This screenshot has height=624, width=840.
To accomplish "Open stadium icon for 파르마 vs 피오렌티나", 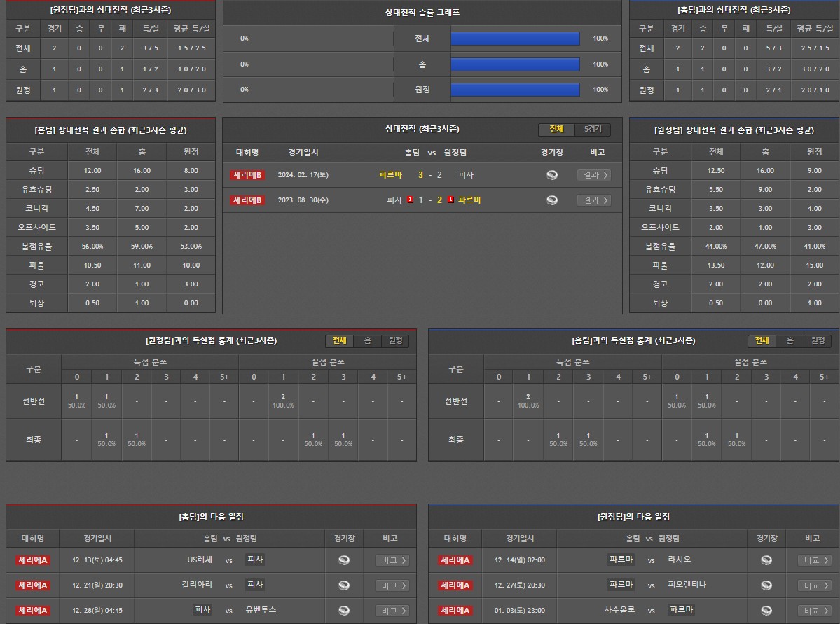I will pyautogui.click(x=766, y=585).
